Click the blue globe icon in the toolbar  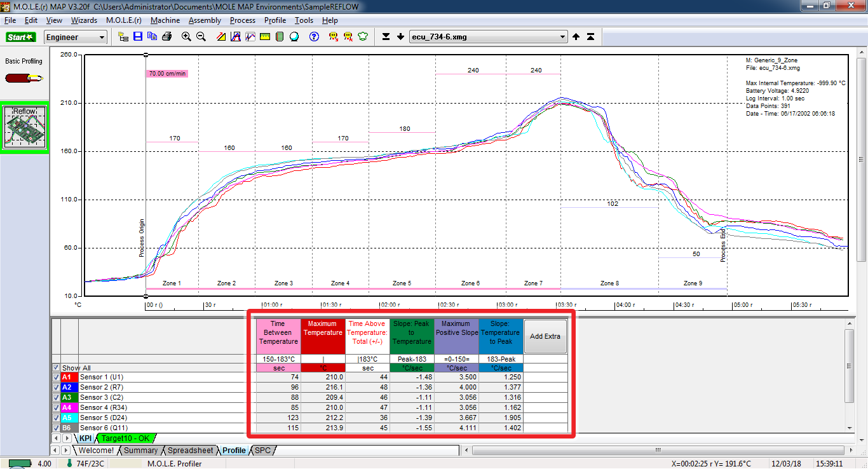pyautogui.click(x=294, y=37)
